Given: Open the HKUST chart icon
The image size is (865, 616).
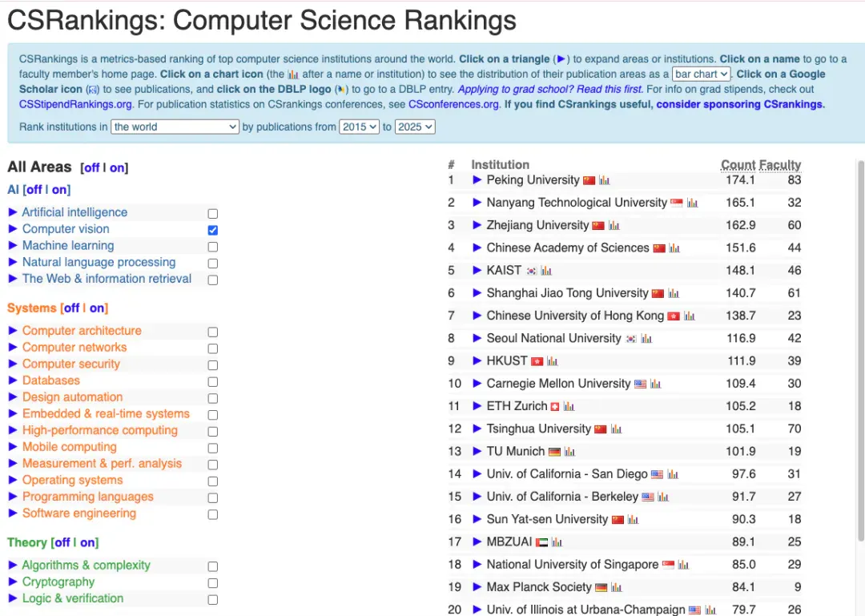Looking at the screenshot, I should coord(552,361).
